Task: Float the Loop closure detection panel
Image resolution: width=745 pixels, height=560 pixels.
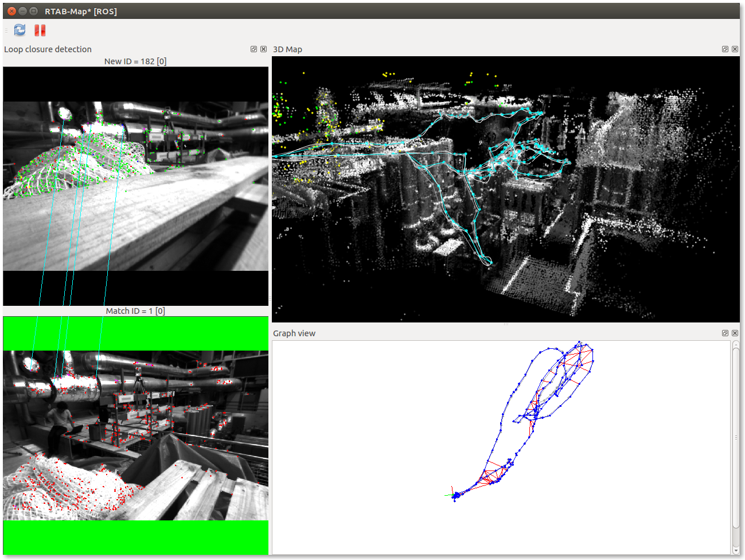Action: coord(253,49)
